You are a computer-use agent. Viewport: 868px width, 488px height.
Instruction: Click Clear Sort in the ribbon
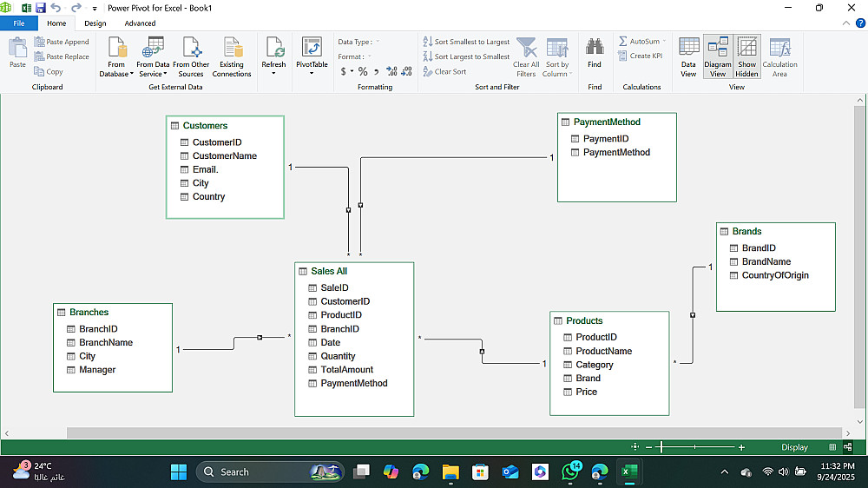click(444, 71)
